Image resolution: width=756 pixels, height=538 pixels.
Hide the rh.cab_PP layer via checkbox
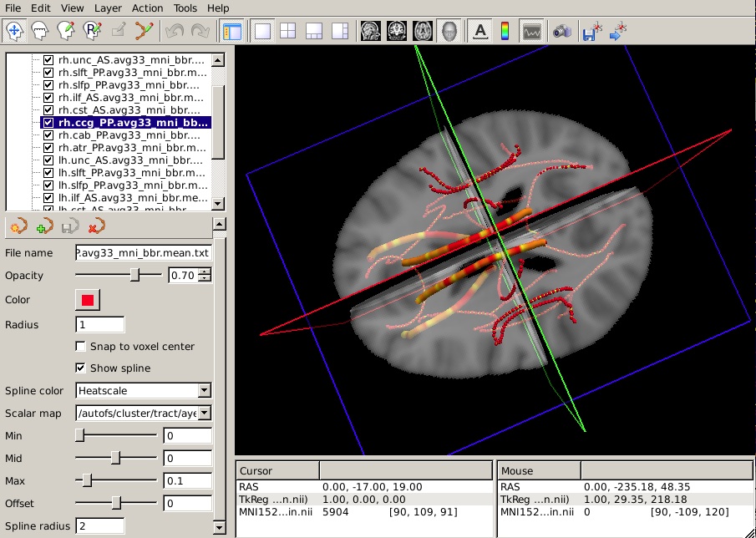click(48, 135)
